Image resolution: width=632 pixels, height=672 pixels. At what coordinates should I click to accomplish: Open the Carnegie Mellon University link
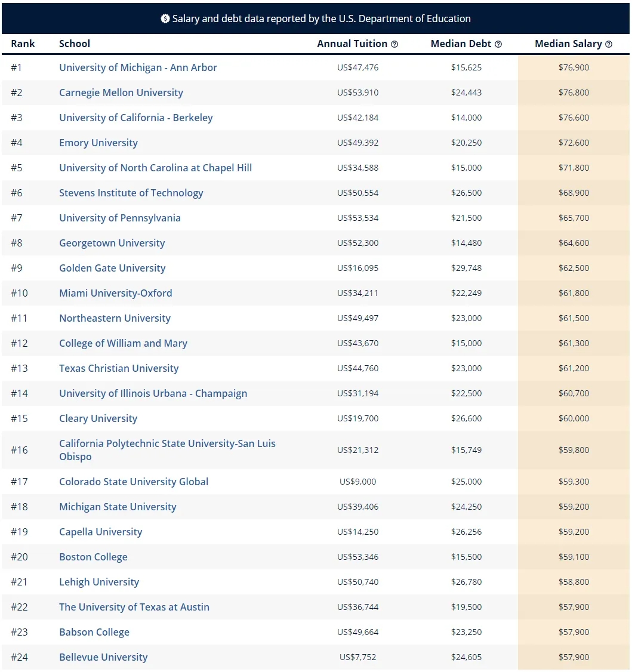pyautogui.click(x=121, y=93)
